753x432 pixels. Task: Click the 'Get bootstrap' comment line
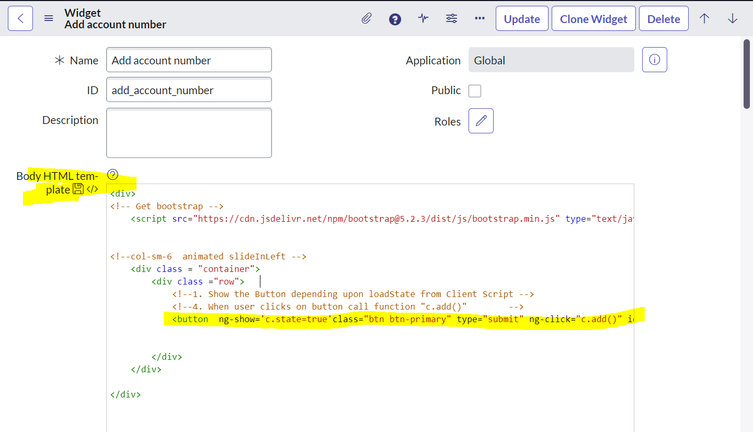[167, 206]
